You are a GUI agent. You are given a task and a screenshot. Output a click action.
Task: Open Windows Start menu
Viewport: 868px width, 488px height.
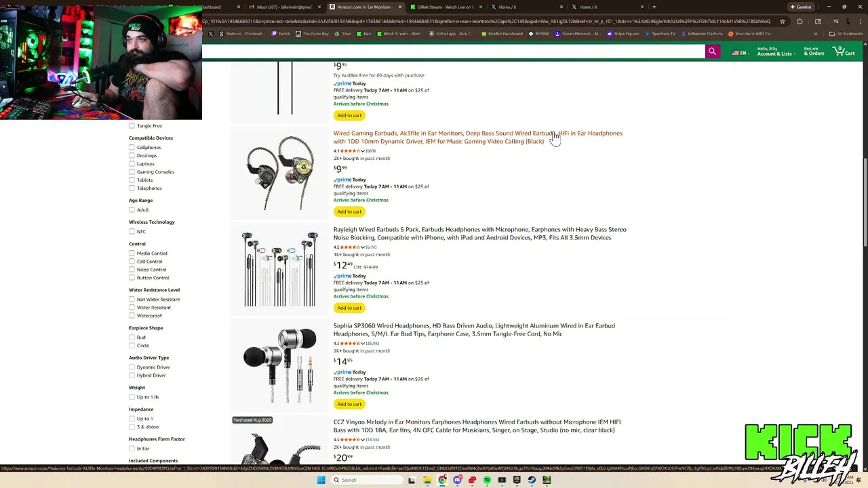click(321, 480)
